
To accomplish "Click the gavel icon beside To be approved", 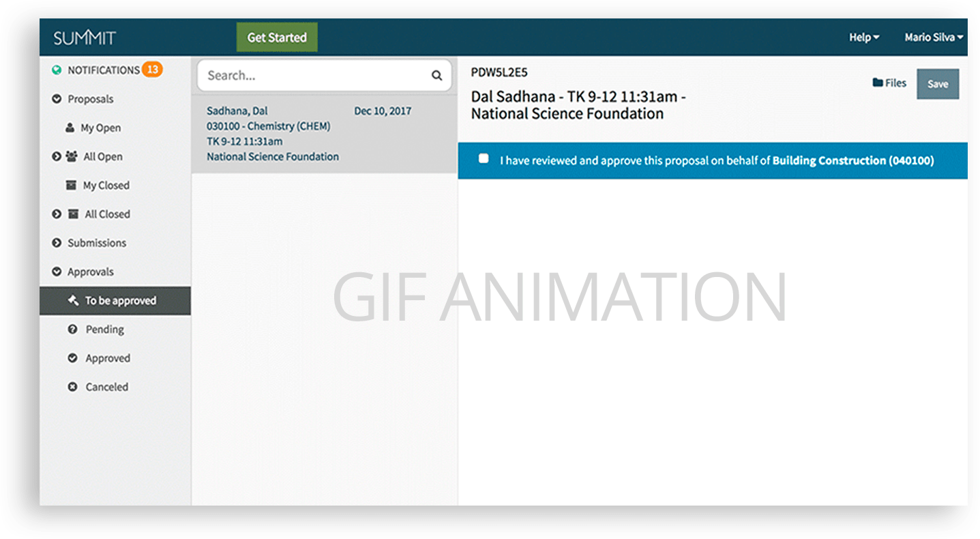I will [73, 300].
